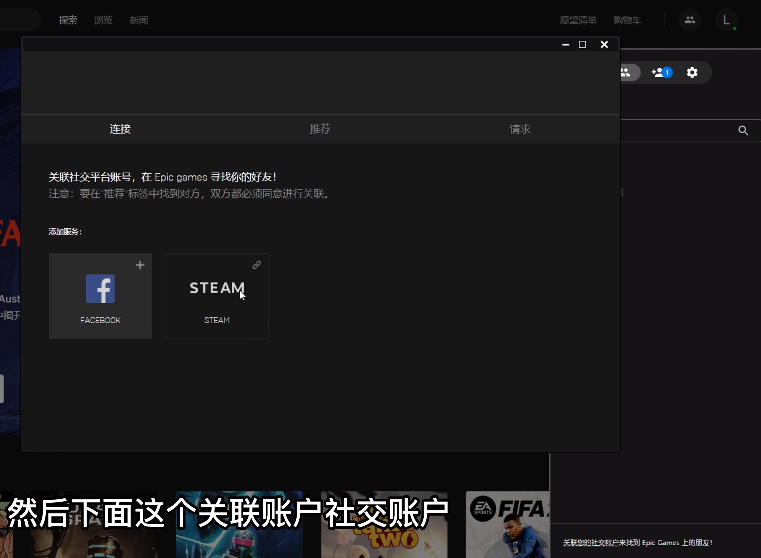Open the user profile avatar 'L'
Viewport: 761px width, 558px height.
[x=727, y=20]
